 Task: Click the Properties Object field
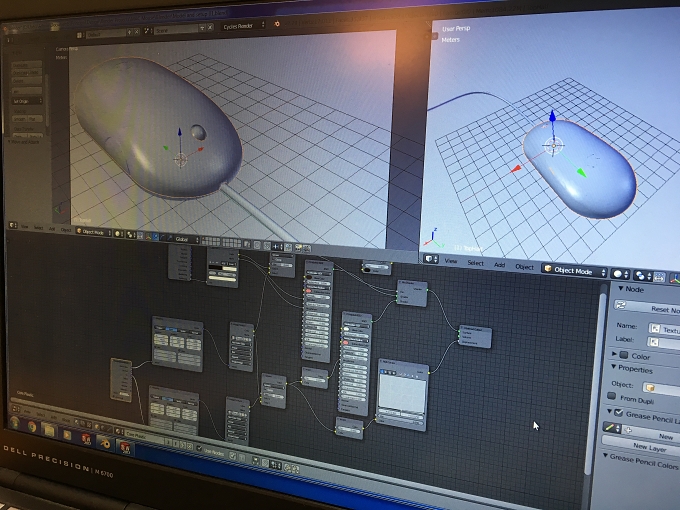(x=661, y=389)
